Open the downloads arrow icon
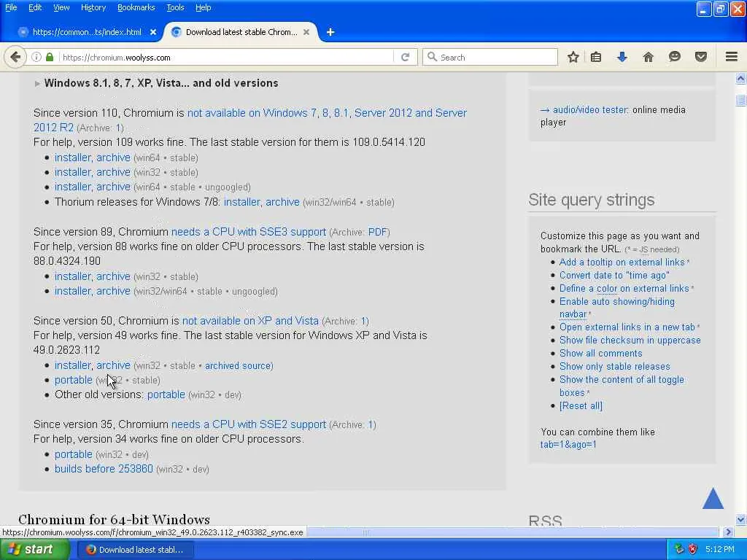The width and height of the screenshot is (747, 560). coord(622,57)
